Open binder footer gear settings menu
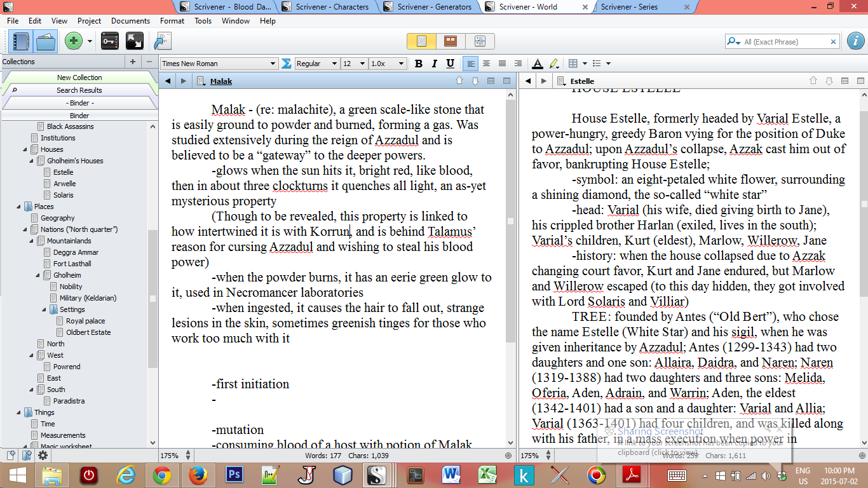This screenshot has height=488, width=868. click(x=43, y=455)
